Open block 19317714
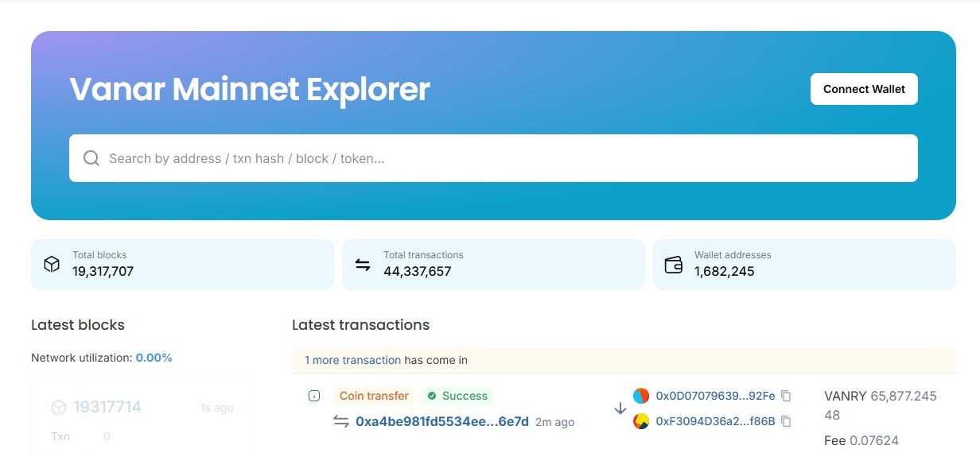Viewport: 980px width, 453px height. 107,408
